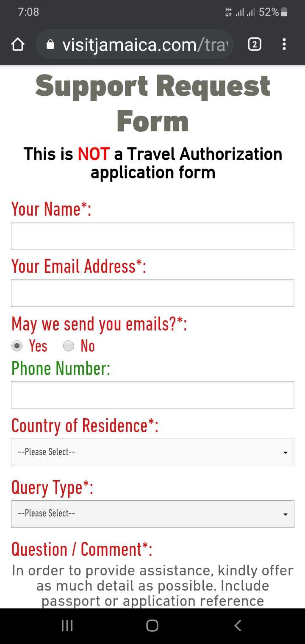Select Yes for receiving emails
The image size is (305, 644).
pyautogui.click(x=17, y=346)
